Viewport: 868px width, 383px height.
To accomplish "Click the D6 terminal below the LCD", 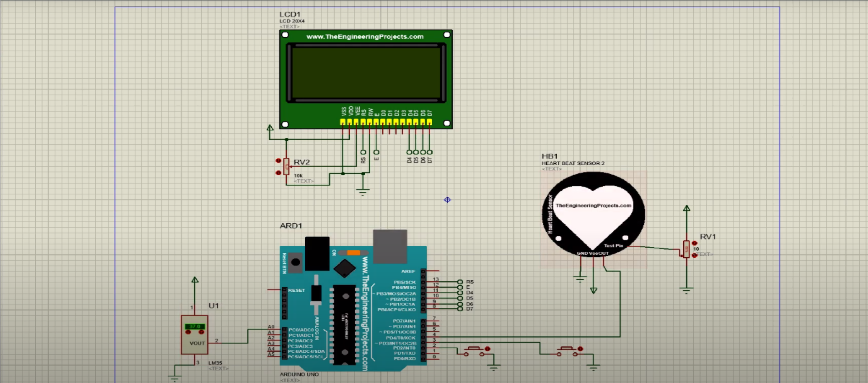I will coord(423,152).
